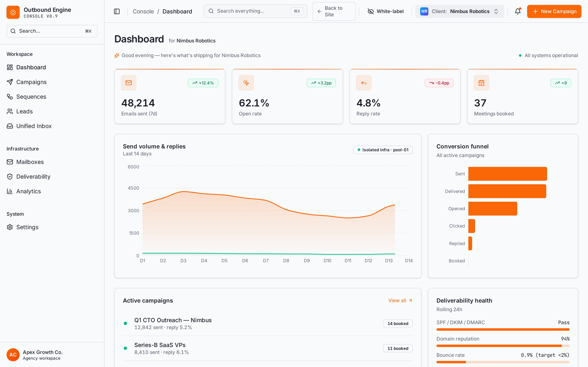
Task: Toggle White-label mode
Action: [386, 11]
